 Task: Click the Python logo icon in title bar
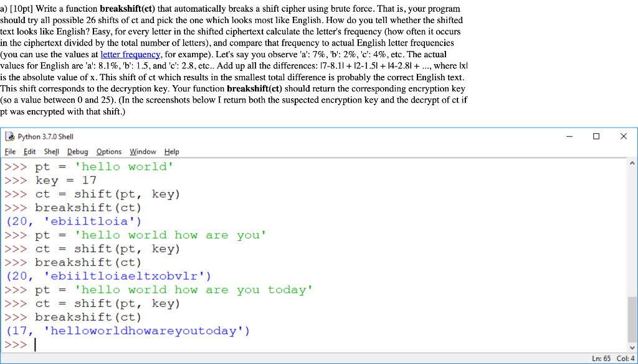click(x=9, y=136)
